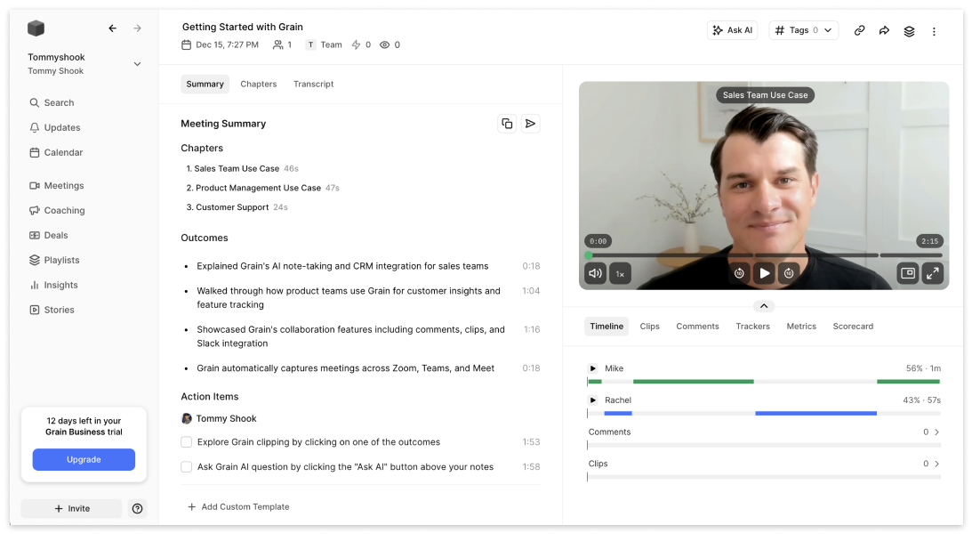Viewport: 980px width, 541px height.
Task: Play the video
Action: (x=765, y=273)
